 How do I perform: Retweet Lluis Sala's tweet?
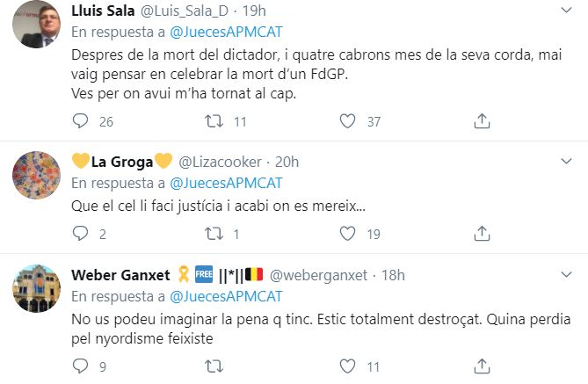coord(214,121)
